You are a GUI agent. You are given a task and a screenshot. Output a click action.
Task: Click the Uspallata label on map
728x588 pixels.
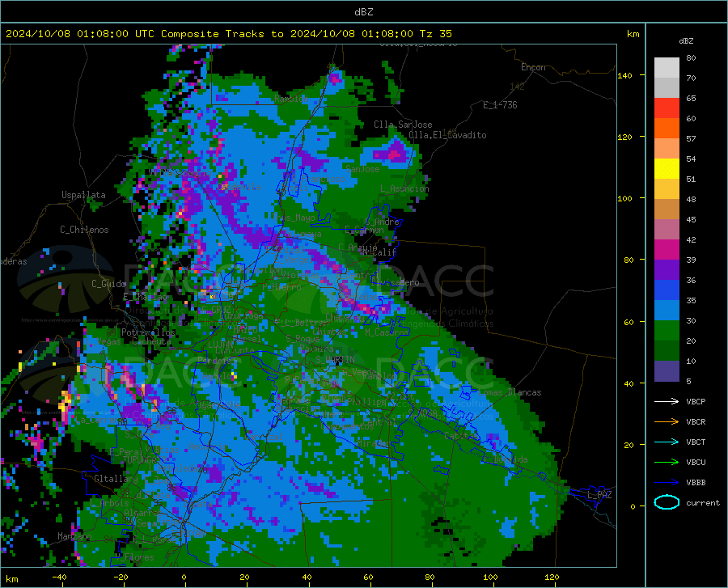pos(83,195)
